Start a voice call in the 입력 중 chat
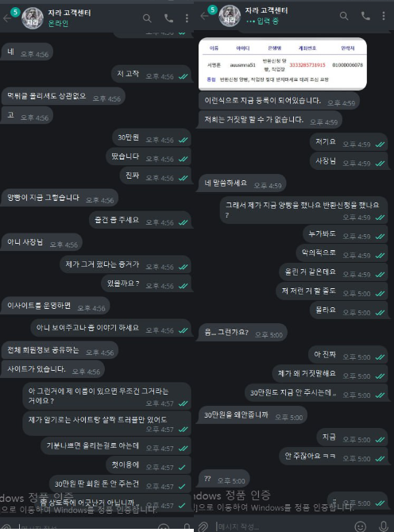The width and height of the screenshot is (394, 532). pyautogui.click(x=365, y=16)
